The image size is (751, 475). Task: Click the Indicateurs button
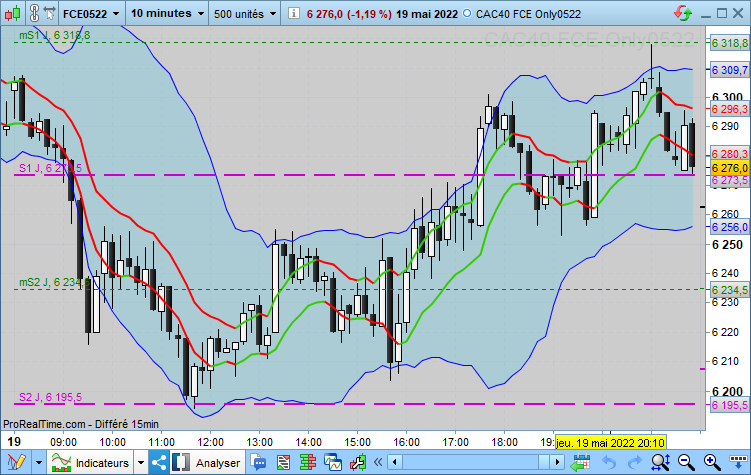point(91,463)
